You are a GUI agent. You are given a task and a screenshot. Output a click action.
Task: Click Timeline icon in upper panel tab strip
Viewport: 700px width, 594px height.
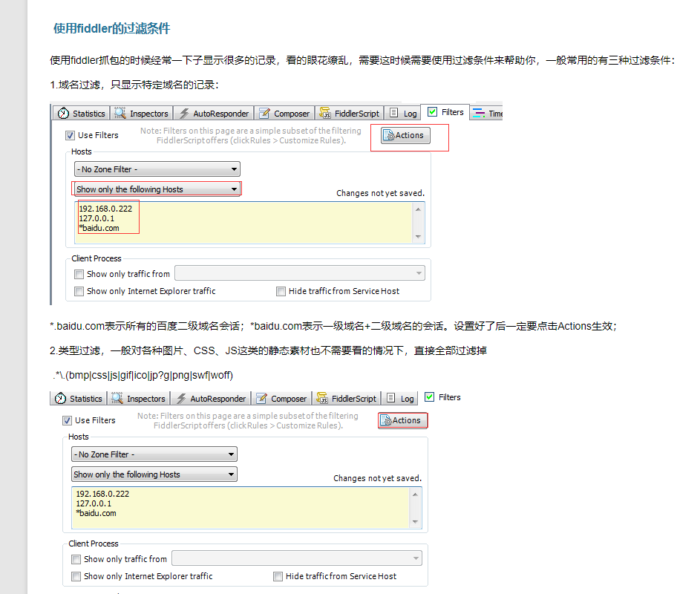tap(479, 113)
